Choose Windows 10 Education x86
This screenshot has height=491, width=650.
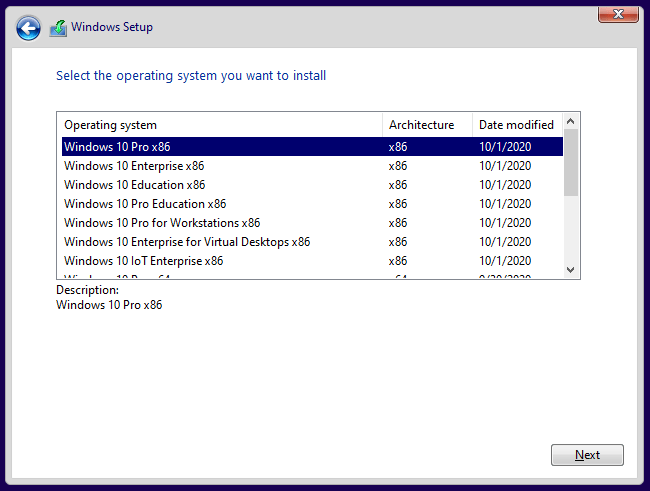pyautogui.click(x=134, y=185)
